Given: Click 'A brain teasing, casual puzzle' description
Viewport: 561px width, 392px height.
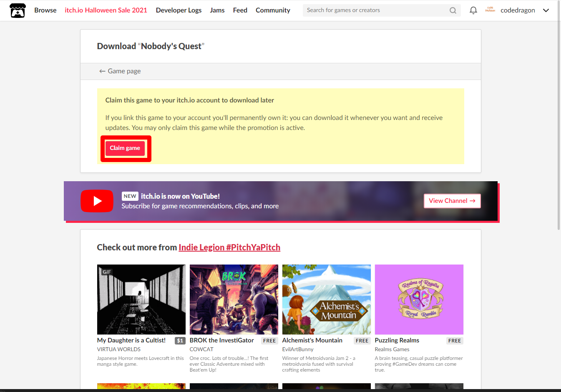Looking at the screenshot, I should click(x=419, y=364).
